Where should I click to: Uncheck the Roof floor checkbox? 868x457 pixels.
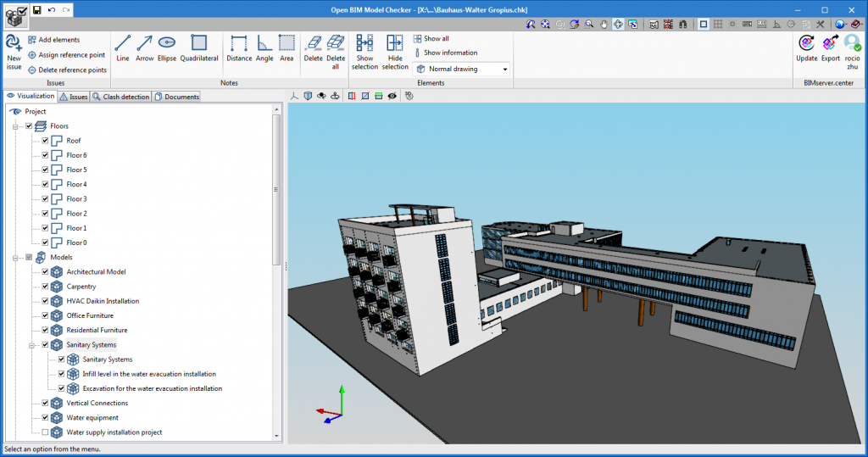[x=46, y=141]
